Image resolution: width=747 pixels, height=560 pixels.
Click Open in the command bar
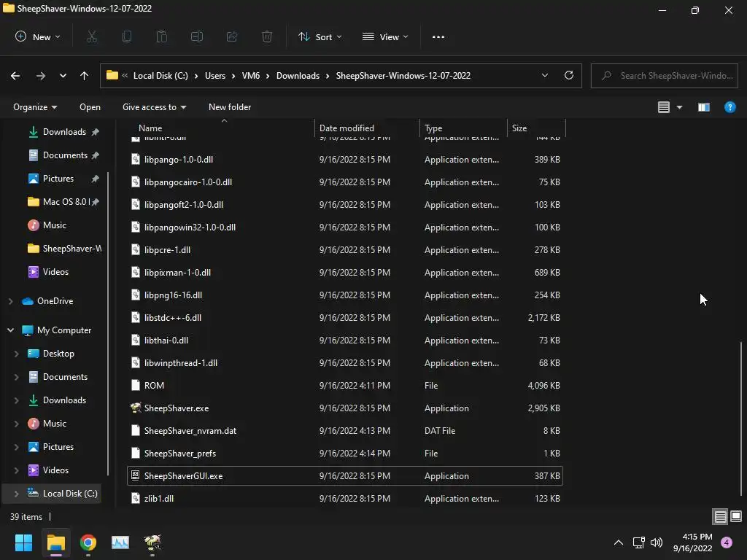(x=90, y=107)
